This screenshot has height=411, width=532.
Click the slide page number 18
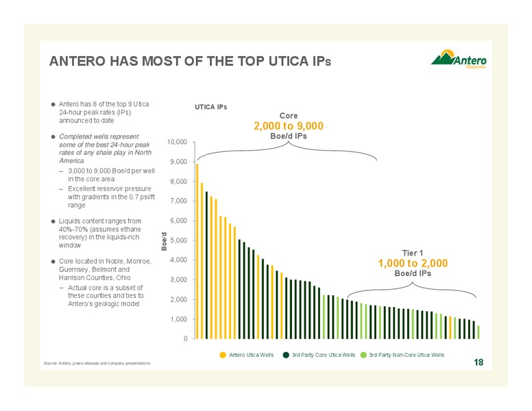pos(479,362)
